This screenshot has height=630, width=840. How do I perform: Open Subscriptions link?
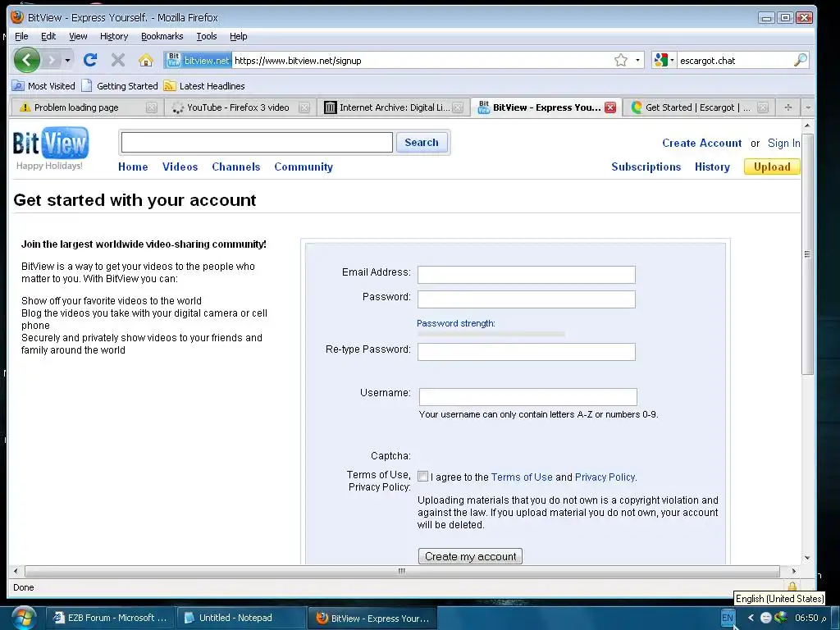pyautogui.click(x=646, y=167)
